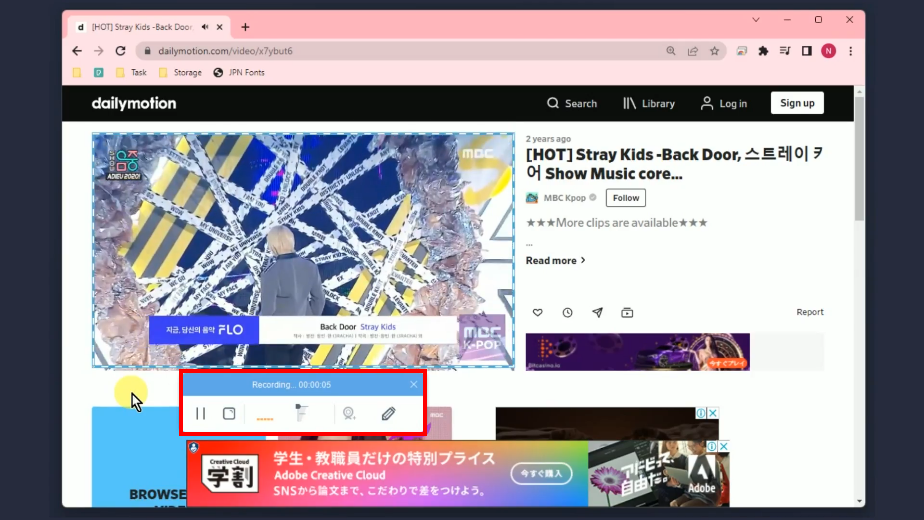Screen dimensions: 924x520
Task: Go forward to next page
Action: point(98,51)
